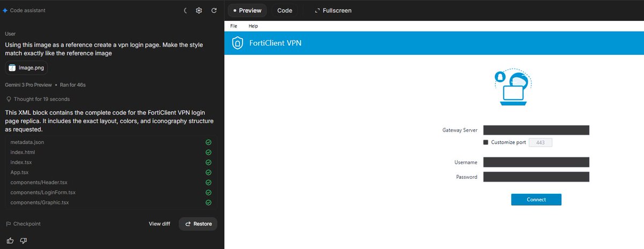Screen dimensions: 644x249
Task: Give thumbs down feedback
Action: coord(23,240)
